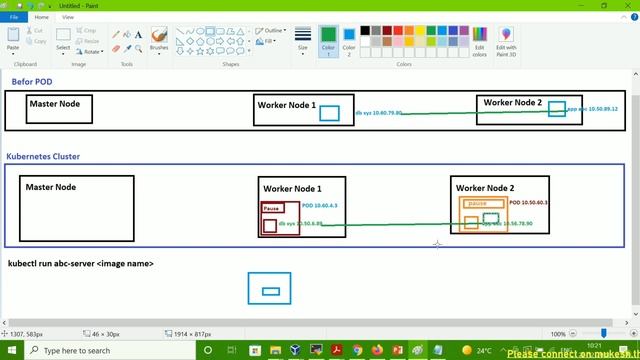Pick the Five-point star shape

[x=200, y=51]
